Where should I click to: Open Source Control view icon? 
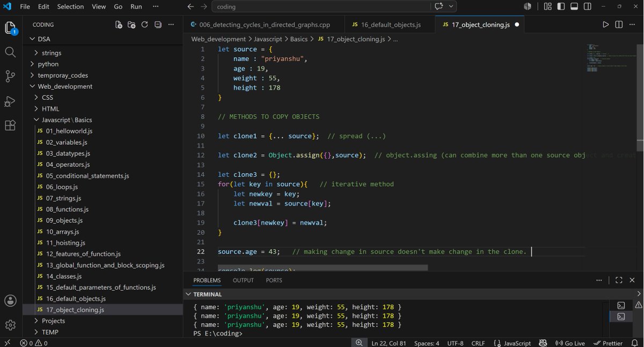10,76
